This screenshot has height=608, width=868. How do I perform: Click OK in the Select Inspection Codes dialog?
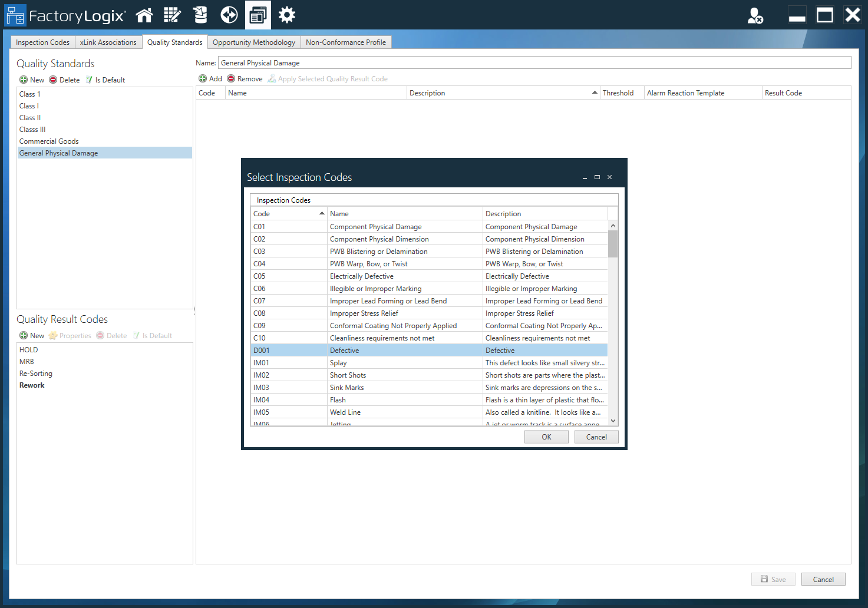(x=546, y=437)
